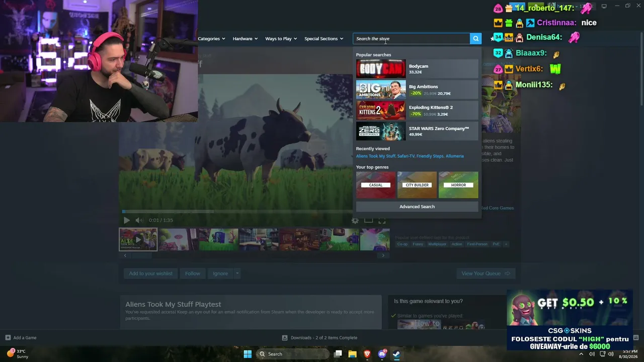Image resolution: width=644 pixels, height=362 pixels.
Task: Click the Multiplayer tag
Action: (x=437, y=244)
